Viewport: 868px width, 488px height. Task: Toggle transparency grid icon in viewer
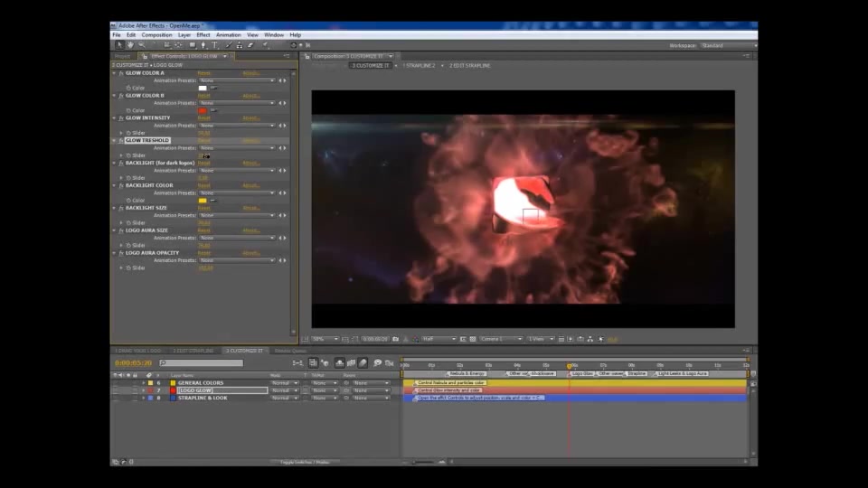pyautogui.click(x=473, y=339)
